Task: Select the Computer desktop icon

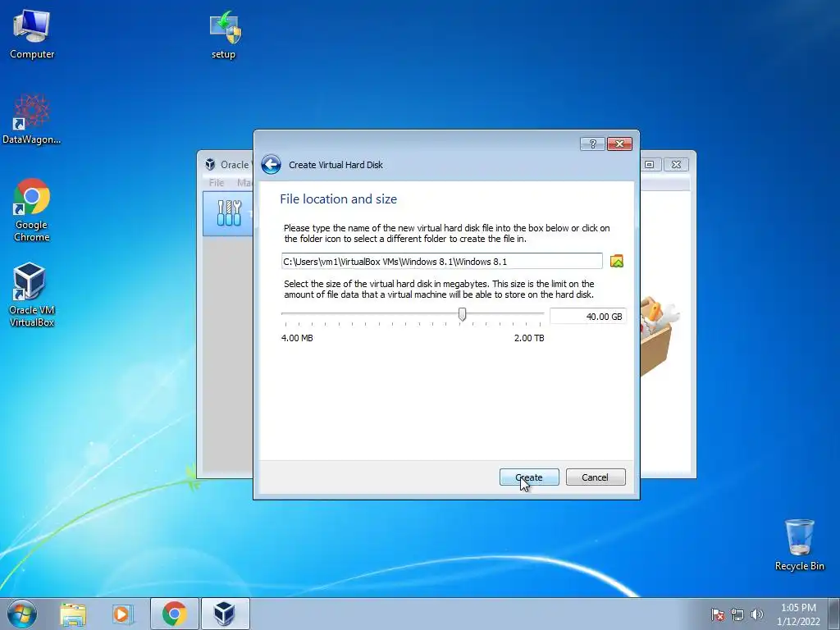Action: click(x=32, y=34)
